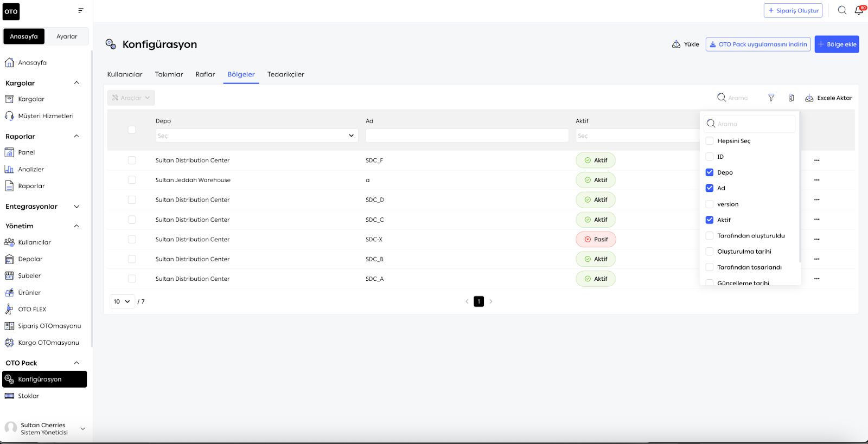Image resolution: width=868 pixels, height=444 pixels.
Task: Open the notifications bell icon
Action: (x=859, y=10)
